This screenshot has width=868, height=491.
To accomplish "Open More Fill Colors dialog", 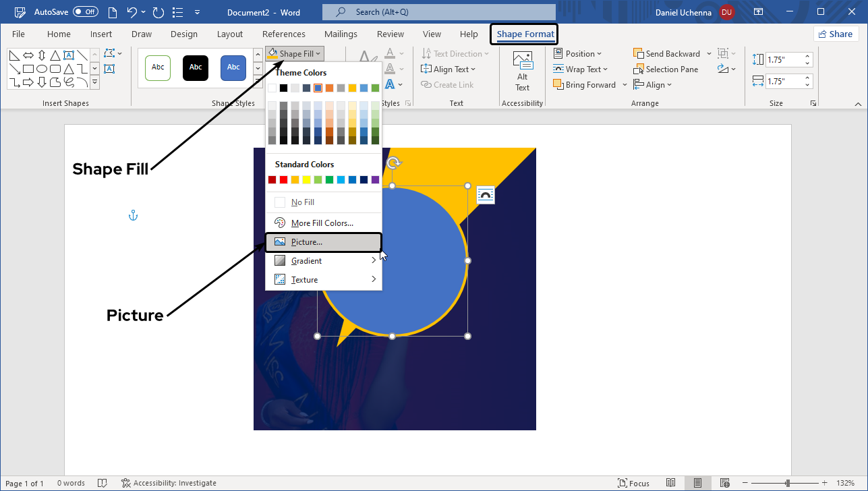I will tap(322, 223).
